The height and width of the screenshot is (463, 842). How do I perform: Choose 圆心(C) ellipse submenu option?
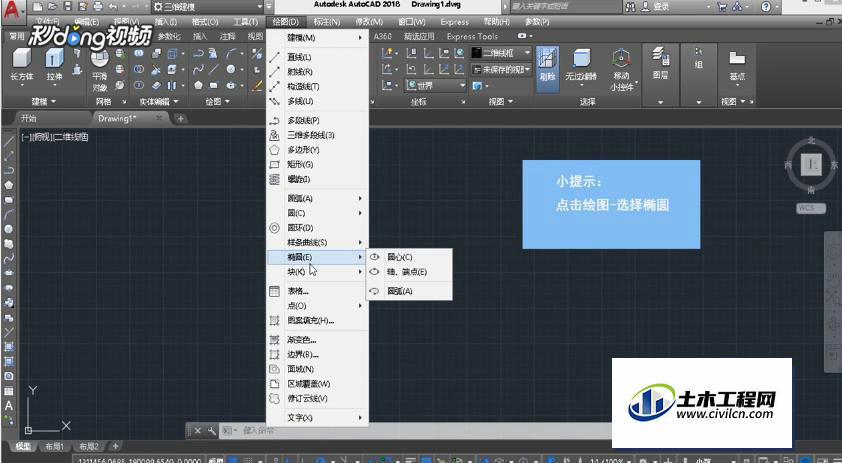(409, 257)
